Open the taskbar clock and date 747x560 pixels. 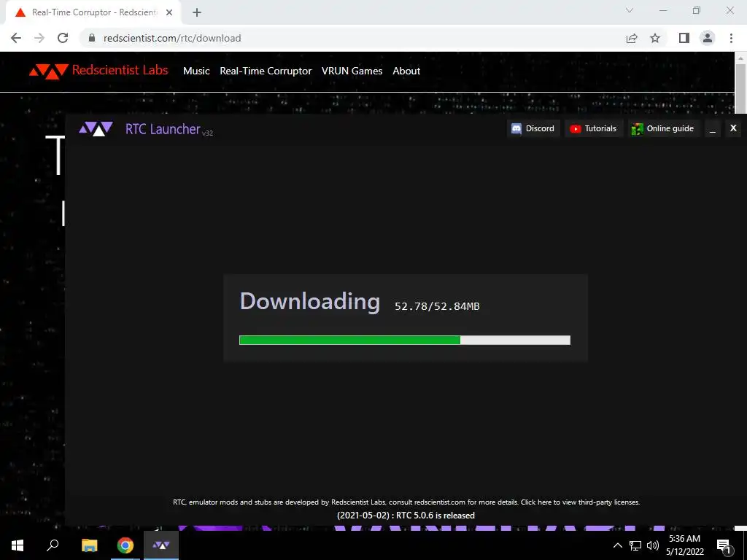(684, 545)
